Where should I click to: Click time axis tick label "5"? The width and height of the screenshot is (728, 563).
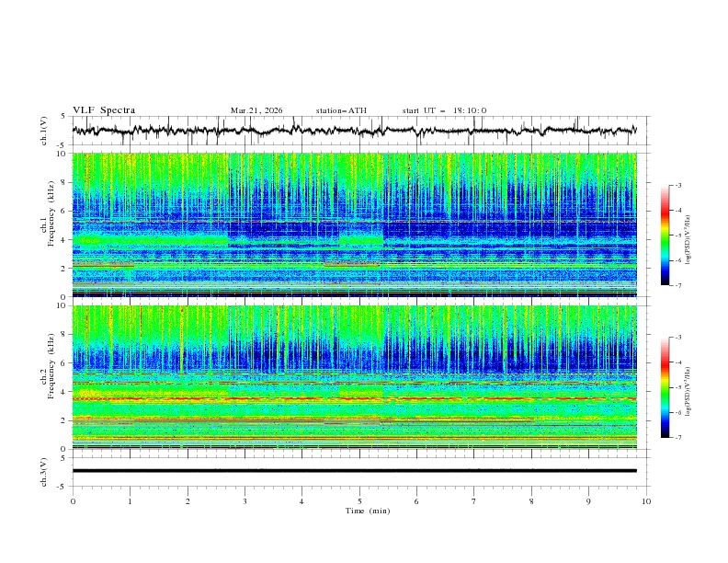[359, 501]
